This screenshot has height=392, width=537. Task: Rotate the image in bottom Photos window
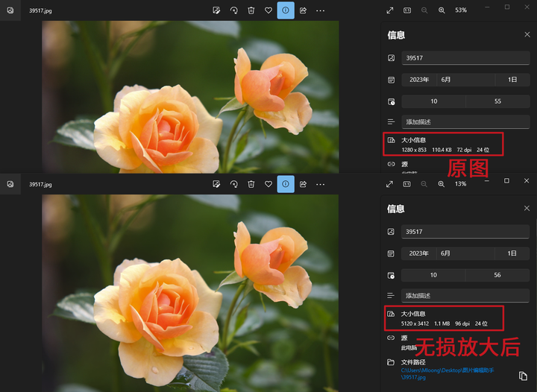[234, 184]
